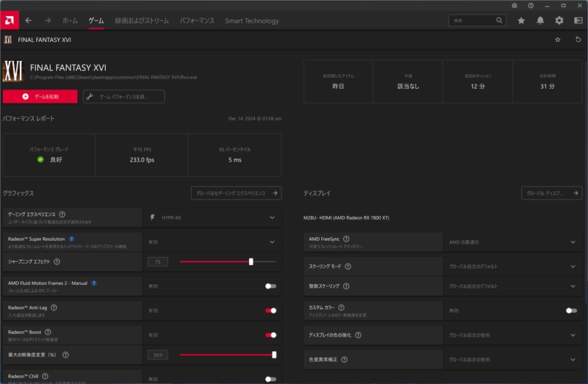Show help for 色覚異常補正
Image resolution: width=588 pixels, height=384 pixels.
click(x=344, y=360)
